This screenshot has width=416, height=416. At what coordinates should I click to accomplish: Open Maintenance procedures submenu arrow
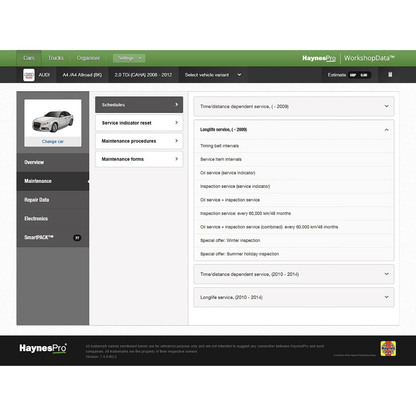[x=176, y=141]
